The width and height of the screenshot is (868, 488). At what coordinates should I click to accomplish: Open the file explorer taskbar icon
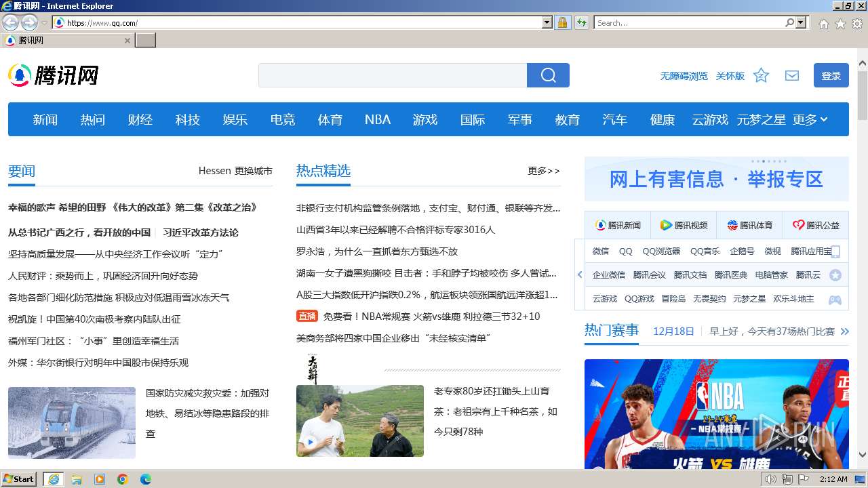point(77,479)
